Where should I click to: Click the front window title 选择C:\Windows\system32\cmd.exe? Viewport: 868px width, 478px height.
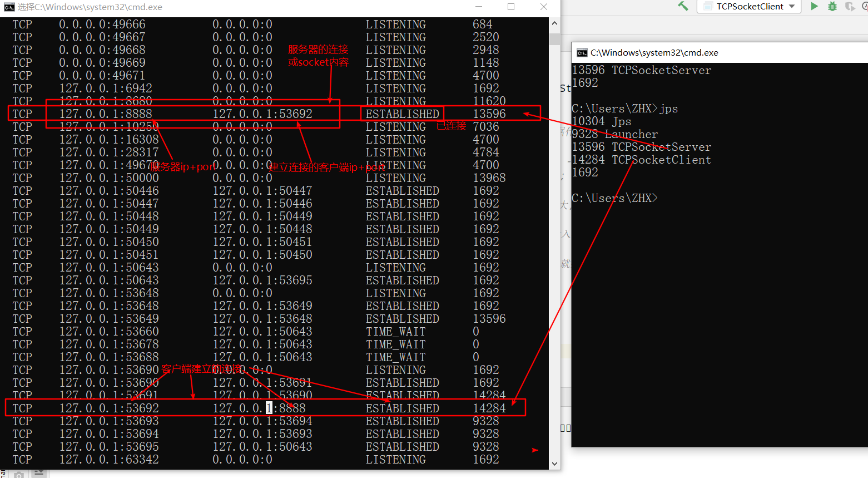tap(90, 7)
